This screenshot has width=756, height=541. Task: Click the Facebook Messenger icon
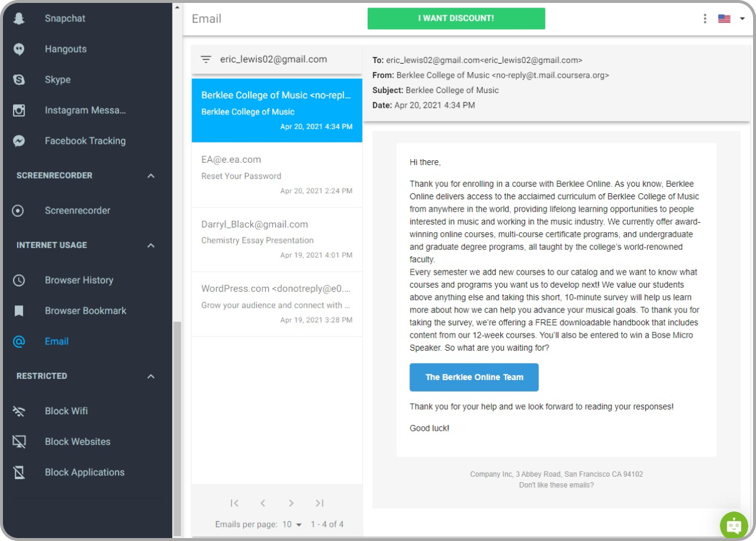[x=19, y=141]
